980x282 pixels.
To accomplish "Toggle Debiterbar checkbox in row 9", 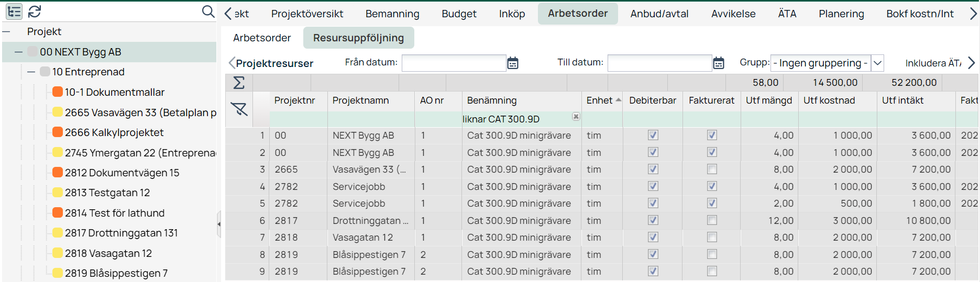I will (x=653, y=272).
